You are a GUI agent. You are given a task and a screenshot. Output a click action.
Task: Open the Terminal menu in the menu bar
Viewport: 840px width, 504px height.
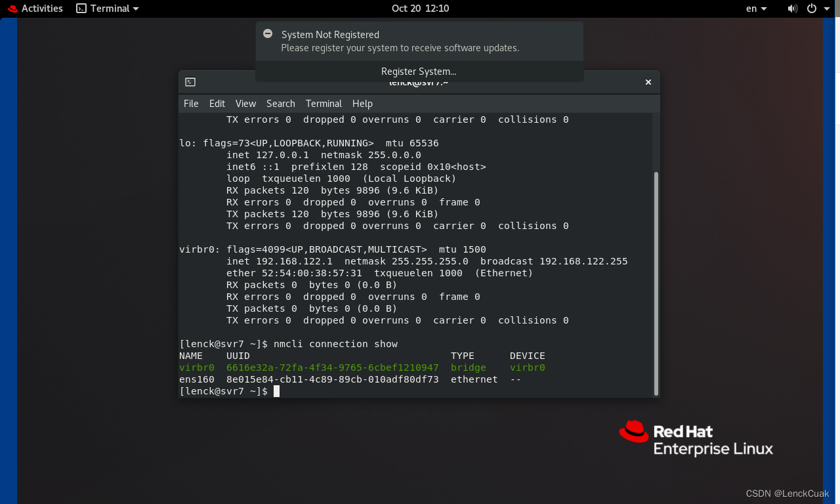324,104
